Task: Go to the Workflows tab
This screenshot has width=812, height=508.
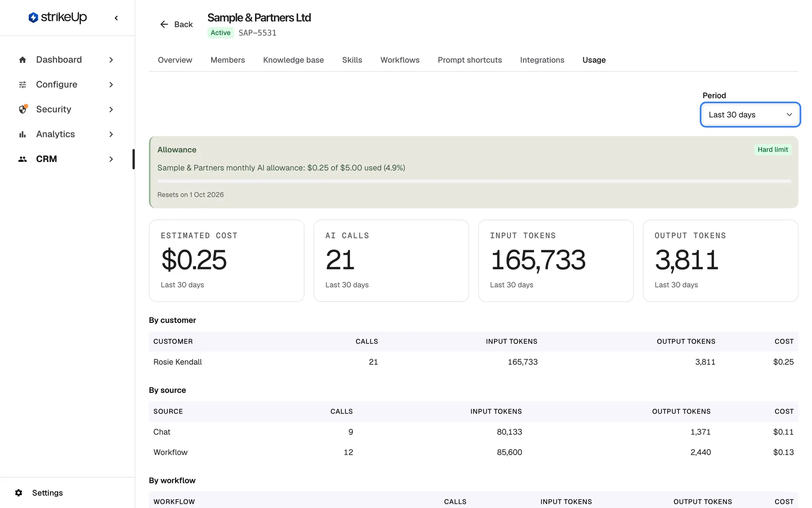Action: pyautogui.click(x=400, y=60)
